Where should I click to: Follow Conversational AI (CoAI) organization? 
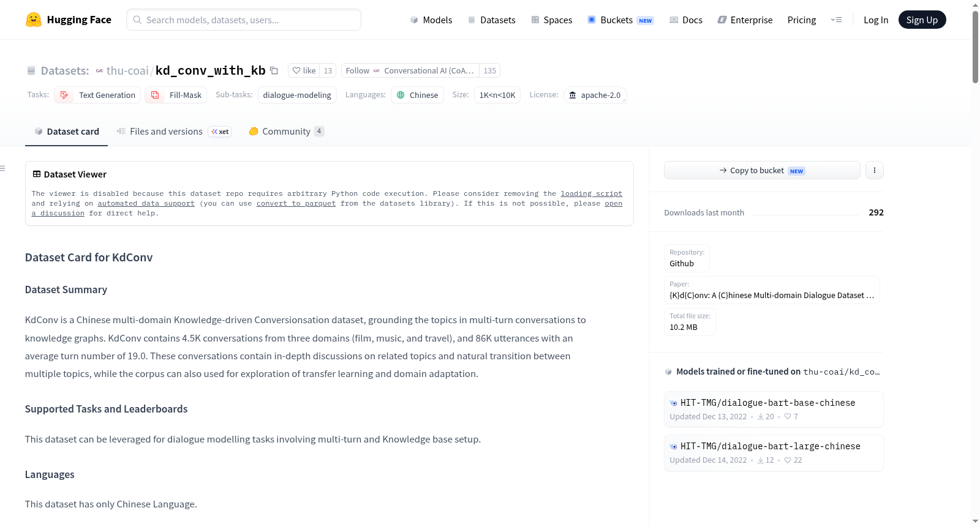click(410, 70)
